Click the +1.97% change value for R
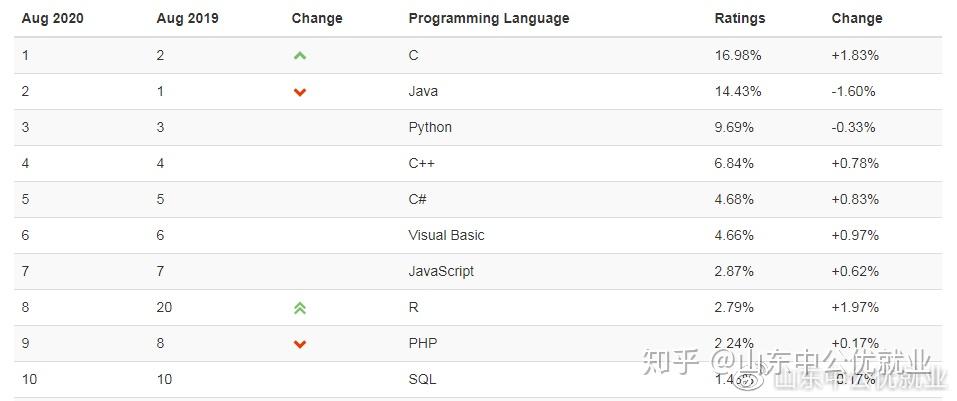The image size is (957, 401). tap(854, 307)
